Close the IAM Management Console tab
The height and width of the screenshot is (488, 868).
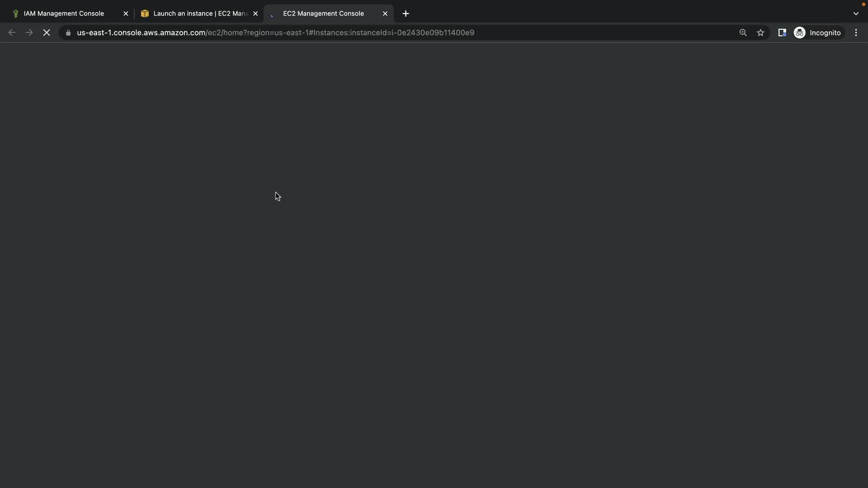click(126, 14)
